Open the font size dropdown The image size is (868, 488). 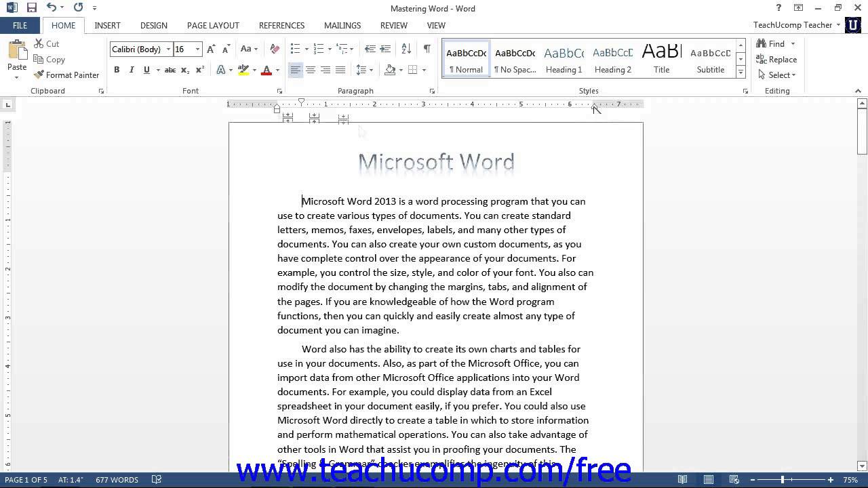pyautogui.click(x=198, y=49)
